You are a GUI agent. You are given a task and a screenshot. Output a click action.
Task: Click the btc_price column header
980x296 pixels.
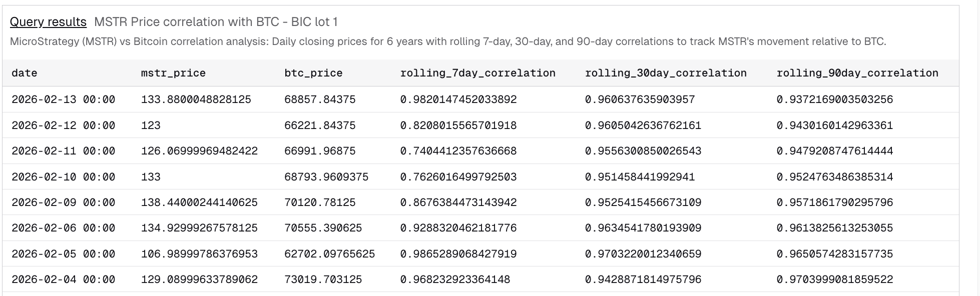(313, 73)
